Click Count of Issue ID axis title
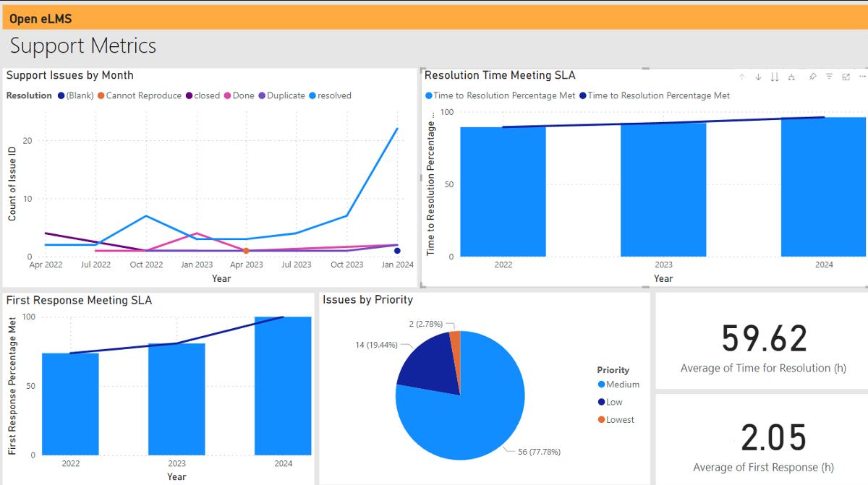Viewport: 868px width, 485px height. pos(12,184)
